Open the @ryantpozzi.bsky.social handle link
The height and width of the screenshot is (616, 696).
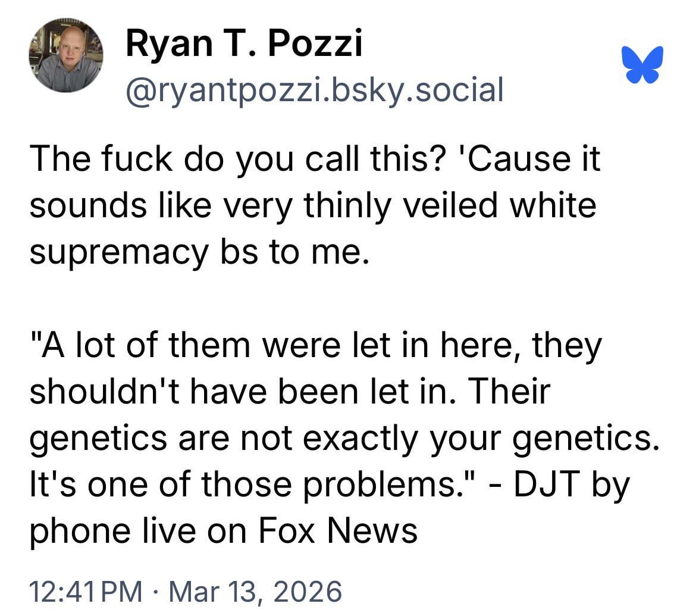(315, 89)
